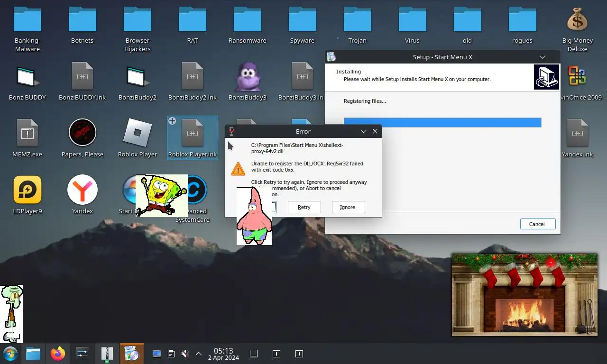
Task: Open the Trojan folder
Action: pyautogui.click(x=358, y=19)
